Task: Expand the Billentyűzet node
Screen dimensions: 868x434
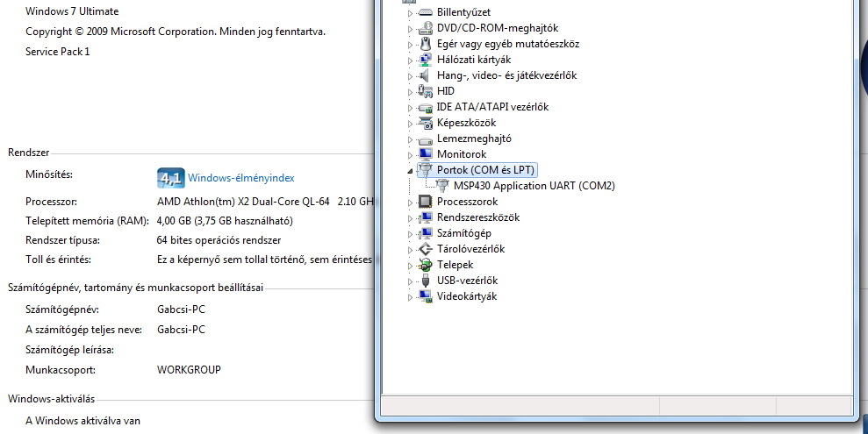Action: tap(410, 13)
